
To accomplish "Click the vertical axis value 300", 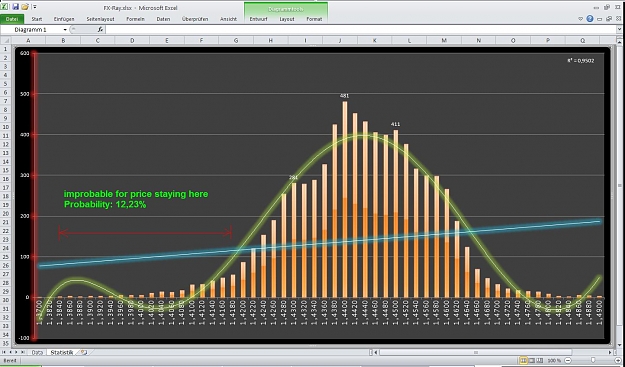I will click(x=25, y=175).
